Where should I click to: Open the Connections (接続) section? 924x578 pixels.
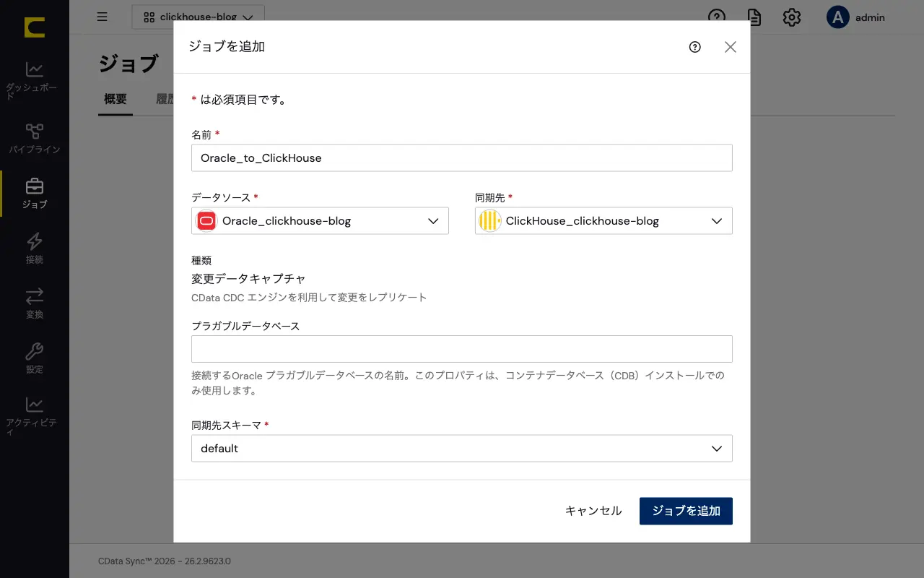pos(35,249)
